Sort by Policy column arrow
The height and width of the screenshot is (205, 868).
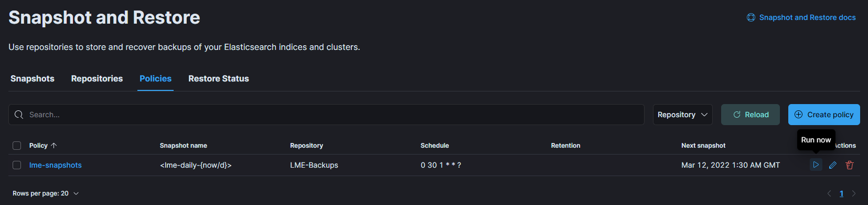(x=53, y=146)
